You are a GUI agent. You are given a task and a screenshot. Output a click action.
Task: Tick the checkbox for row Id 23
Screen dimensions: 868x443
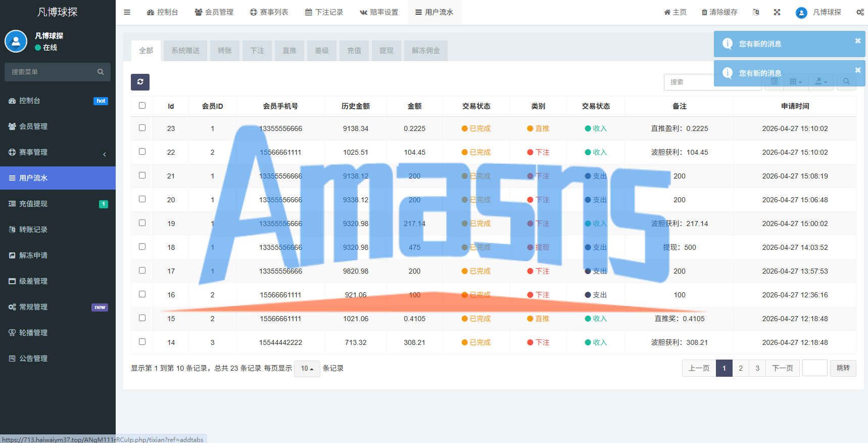pos(142,128)
